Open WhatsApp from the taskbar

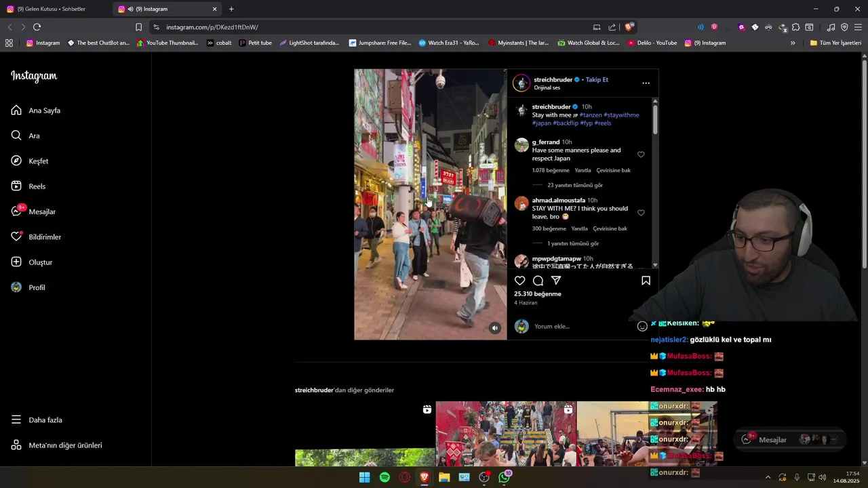click(504, 477)
